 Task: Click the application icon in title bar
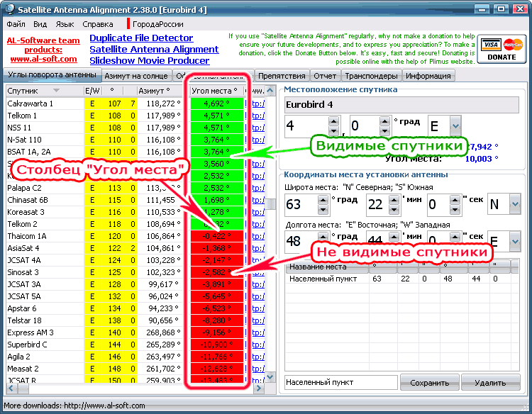(x=9, y=9)
